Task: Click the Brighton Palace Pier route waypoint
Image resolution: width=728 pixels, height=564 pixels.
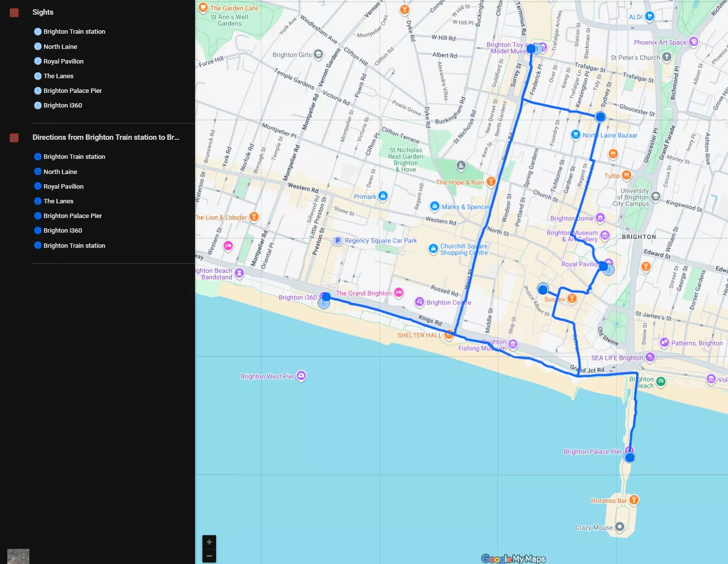Action: tap(630, 457)
